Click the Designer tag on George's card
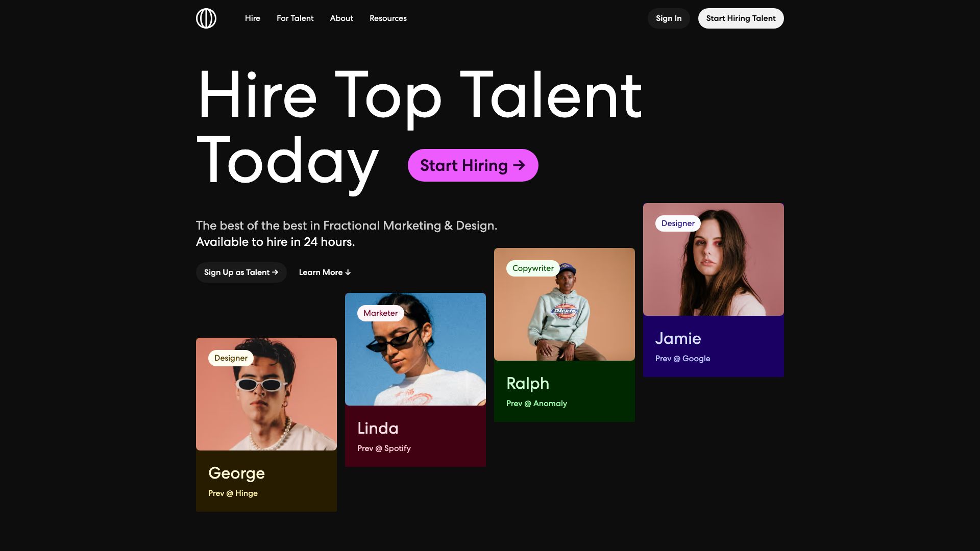 click(231, 358)
